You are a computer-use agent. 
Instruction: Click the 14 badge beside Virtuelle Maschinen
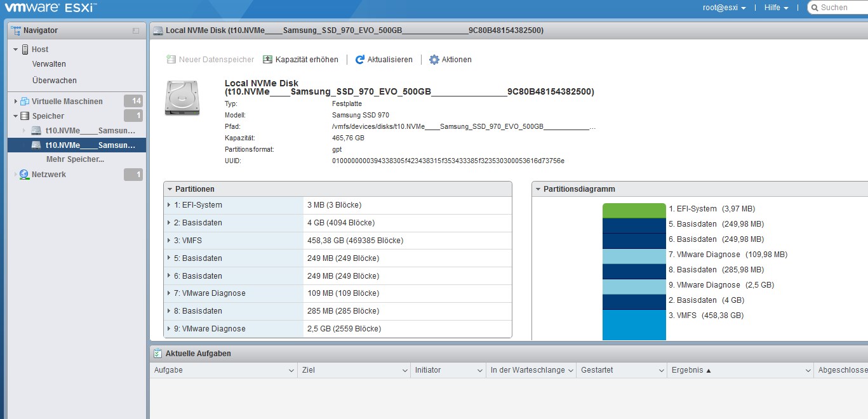(x=133, y=101)
